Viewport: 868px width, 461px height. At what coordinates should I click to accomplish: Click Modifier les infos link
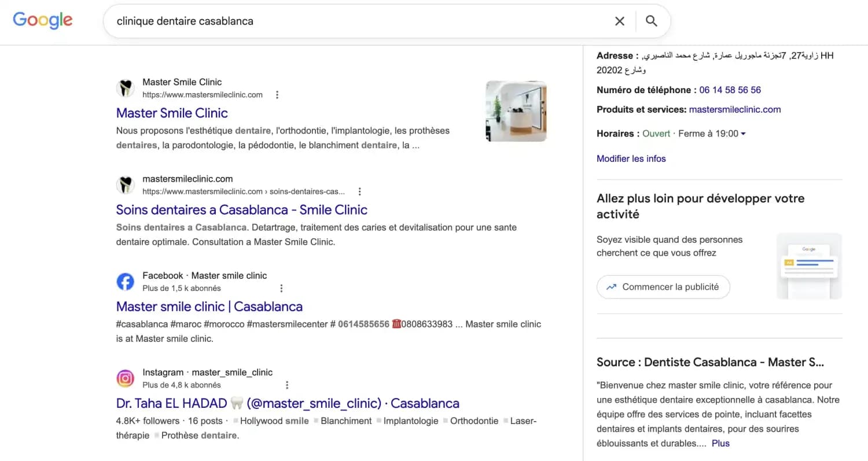(631, 158)
